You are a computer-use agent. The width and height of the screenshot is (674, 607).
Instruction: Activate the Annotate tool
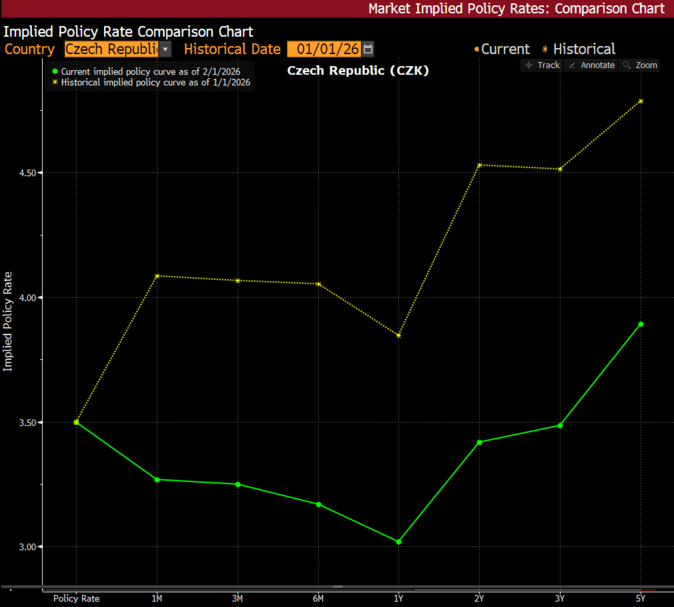(x=590, y=65)
